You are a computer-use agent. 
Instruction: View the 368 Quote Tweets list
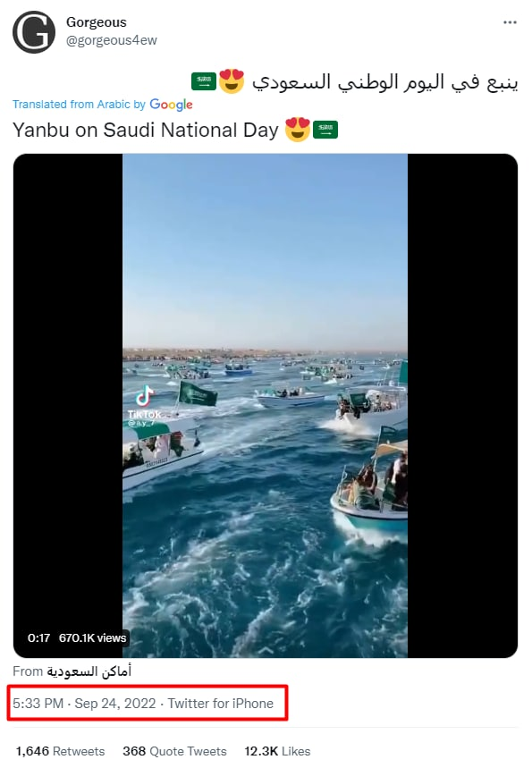174,751
